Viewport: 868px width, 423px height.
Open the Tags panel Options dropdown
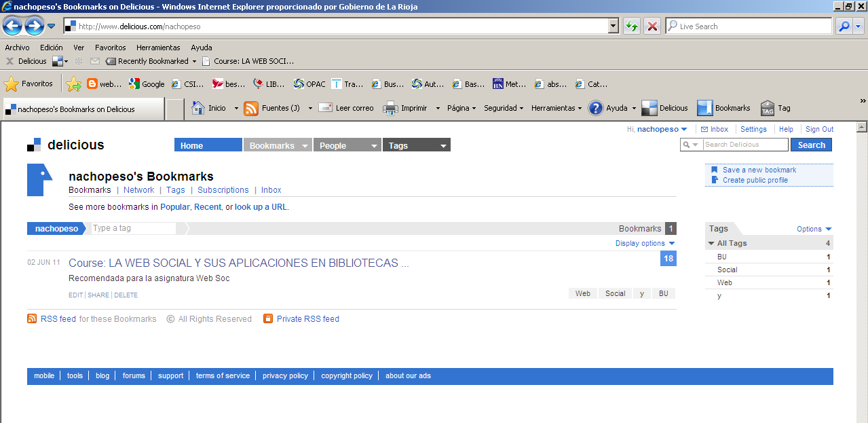point(814,229)
